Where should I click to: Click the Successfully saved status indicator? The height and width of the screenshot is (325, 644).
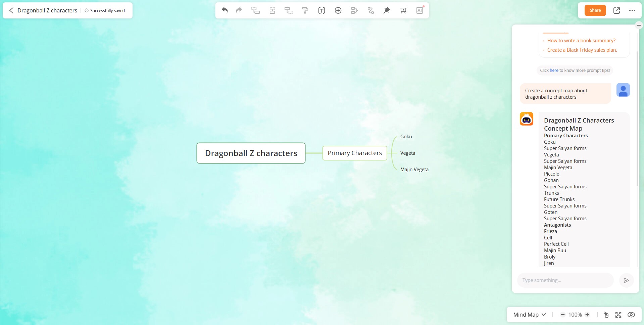(x=105, y=10)
